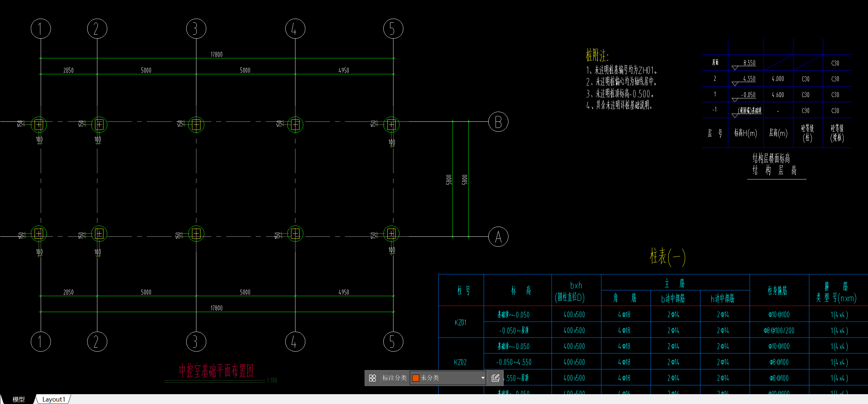
Task: Select the Φ8@100/200 stirrup cell
Action: coord(779,330)
